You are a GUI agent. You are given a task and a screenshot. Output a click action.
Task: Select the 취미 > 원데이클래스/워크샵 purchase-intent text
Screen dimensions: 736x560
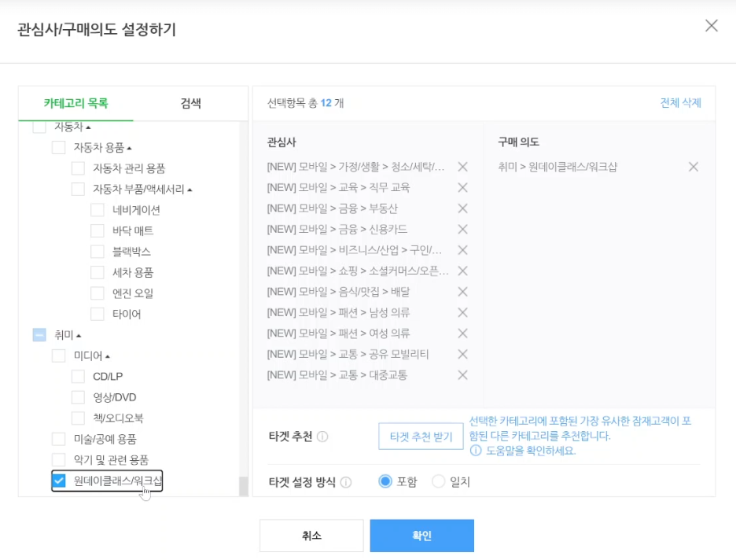(x=558, y=167)
